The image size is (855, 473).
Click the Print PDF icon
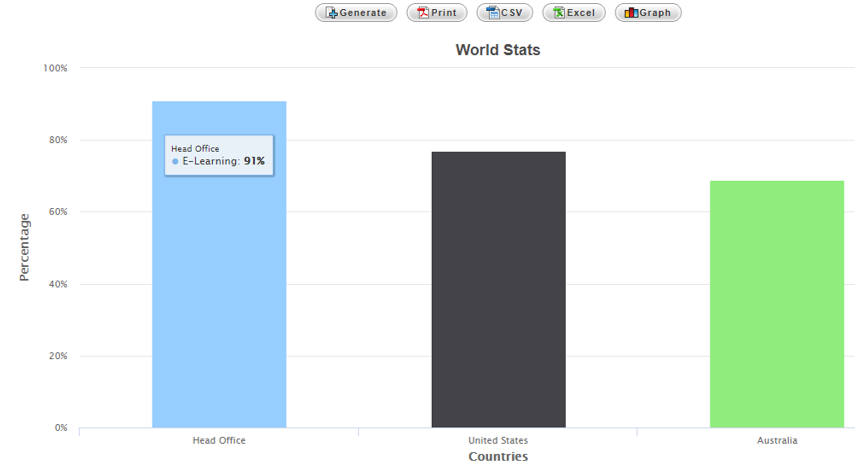click(423, 13)
